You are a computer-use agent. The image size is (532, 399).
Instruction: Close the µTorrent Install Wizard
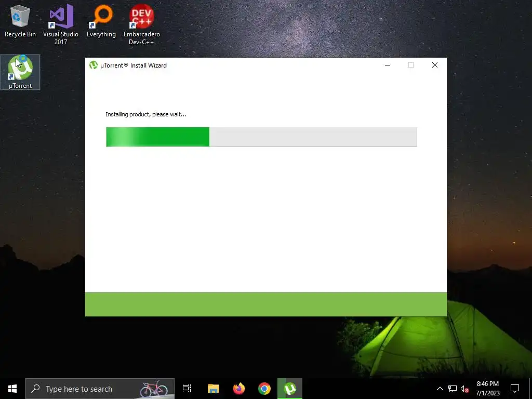[435, 65]
